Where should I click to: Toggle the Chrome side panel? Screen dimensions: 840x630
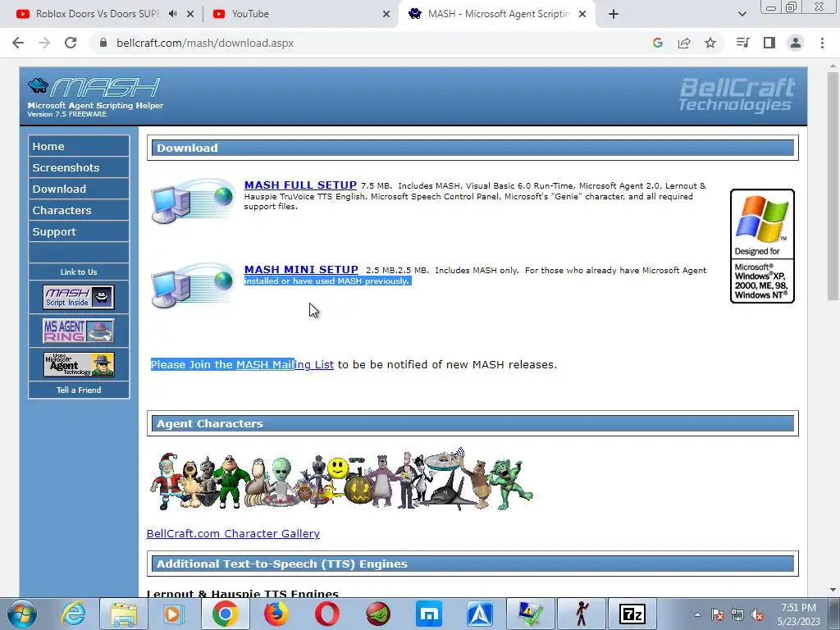(x=769, y=43)
